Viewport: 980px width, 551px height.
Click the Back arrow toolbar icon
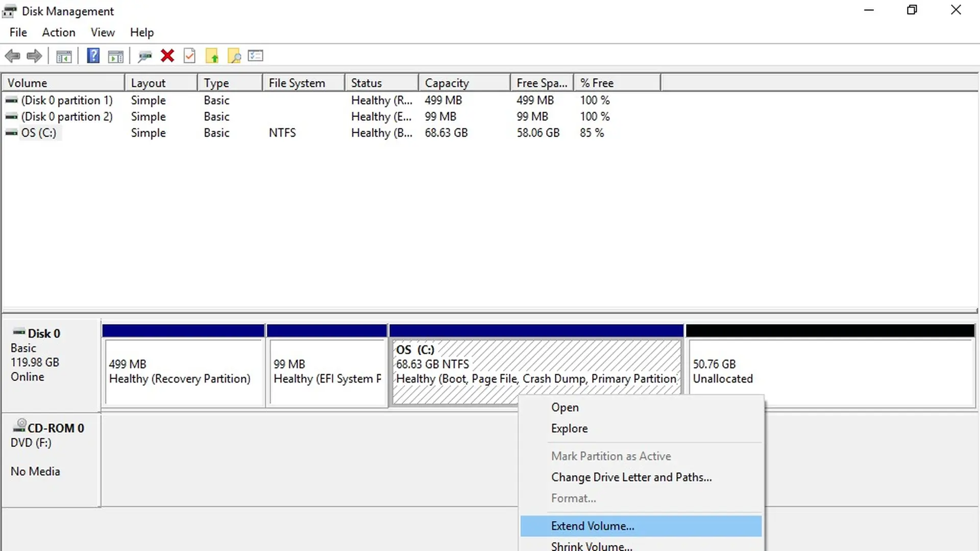12,56
